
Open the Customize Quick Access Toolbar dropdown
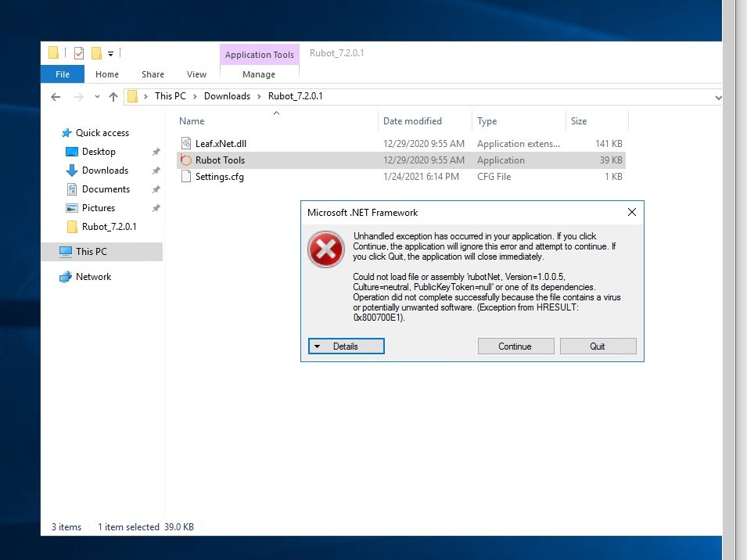tap(111, 54)
